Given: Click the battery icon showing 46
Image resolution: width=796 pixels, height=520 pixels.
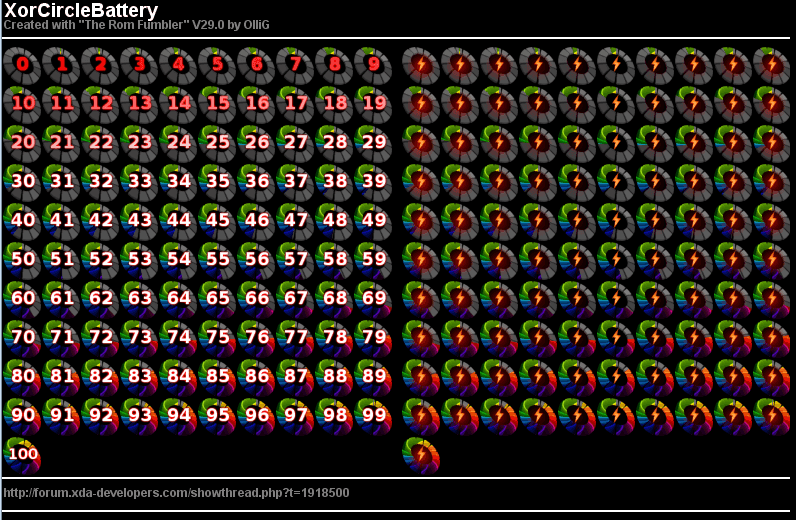Looking at the screenshot, I should coord(256,221).
